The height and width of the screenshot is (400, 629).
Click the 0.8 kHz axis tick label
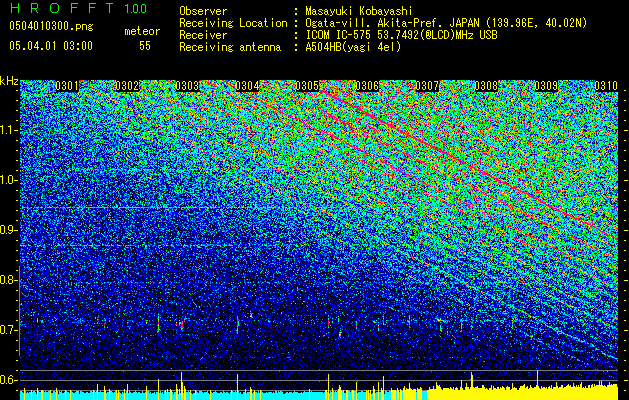coord(9,280)
